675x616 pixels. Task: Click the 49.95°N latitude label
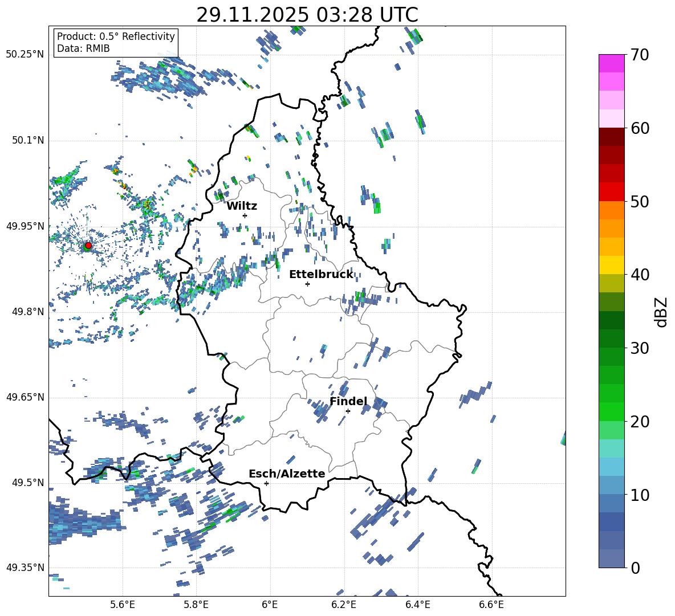26,226
